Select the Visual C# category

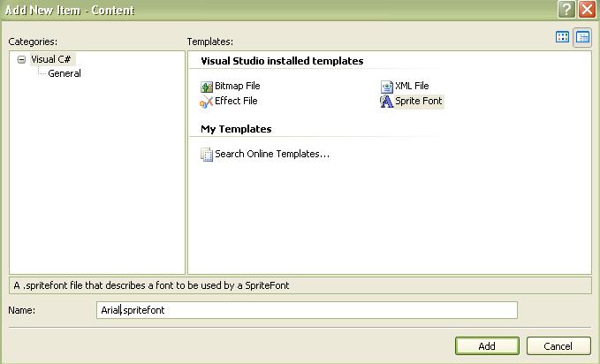point(51,59)
